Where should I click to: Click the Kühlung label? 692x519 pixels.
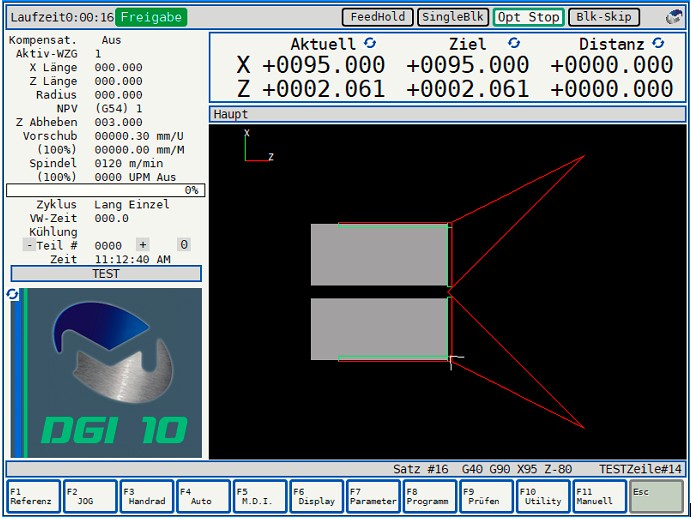point(53,232)
